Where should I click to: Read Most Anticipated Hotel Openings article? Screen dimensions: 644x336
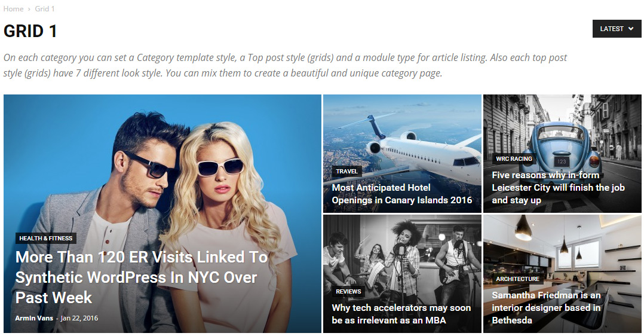click(401, 194)
